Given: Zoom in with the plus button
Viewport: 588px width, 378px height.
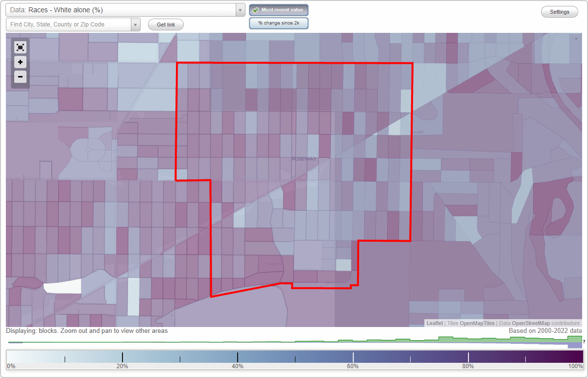Looking at the screenshot, I should click(20, 62).
